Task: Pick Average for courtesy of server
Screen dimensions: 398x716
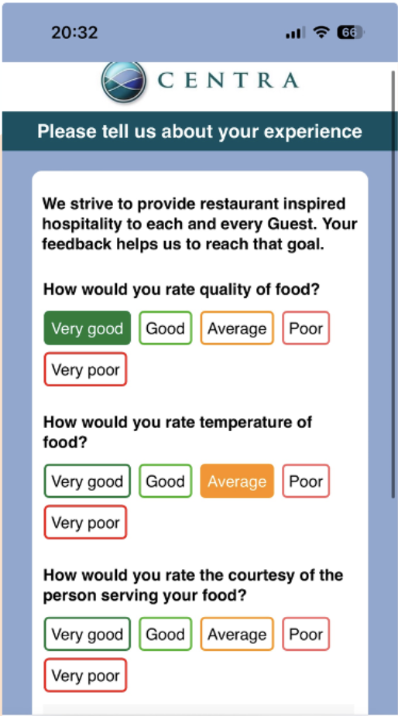Action: tap(237, 634)
